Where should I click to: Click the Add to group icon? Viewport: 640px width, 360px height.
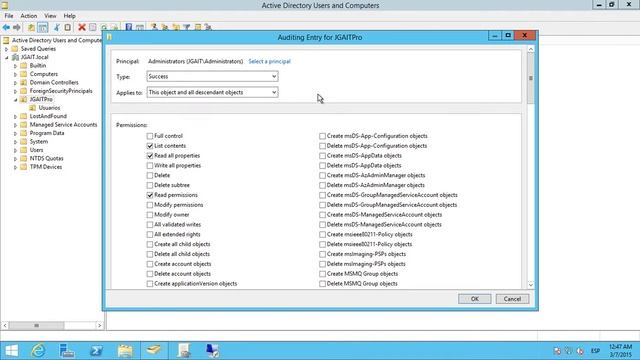pos(208,27)
